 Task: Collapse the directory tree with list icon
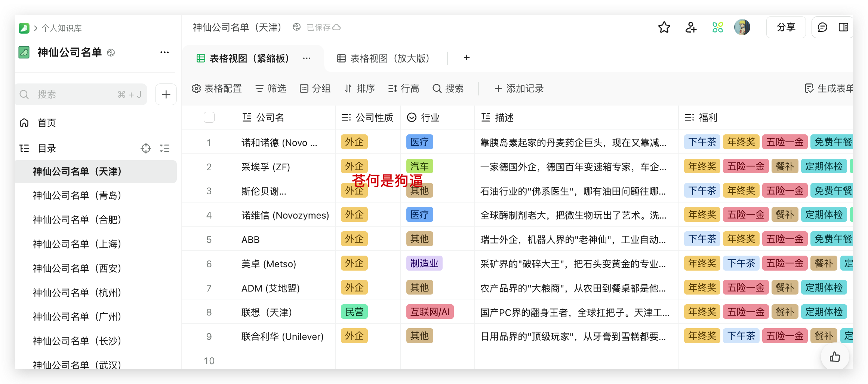[x=164, y=148]
